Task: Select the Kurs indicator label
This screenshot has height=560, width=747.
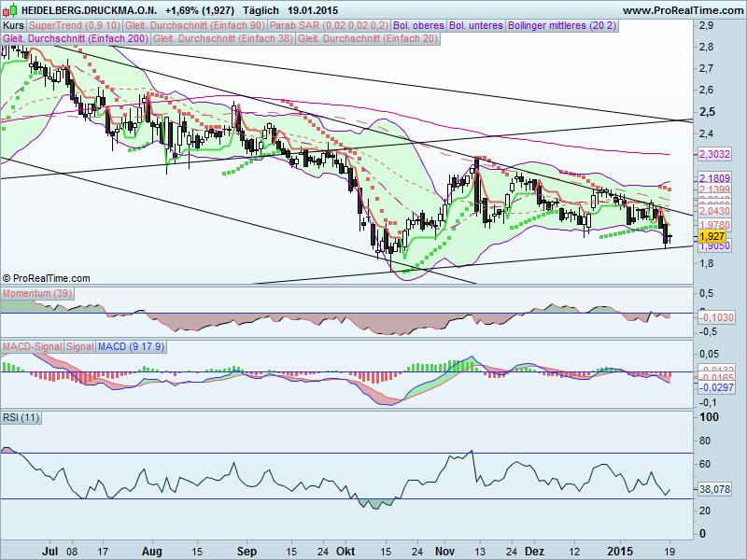Action: pos(13,26)
